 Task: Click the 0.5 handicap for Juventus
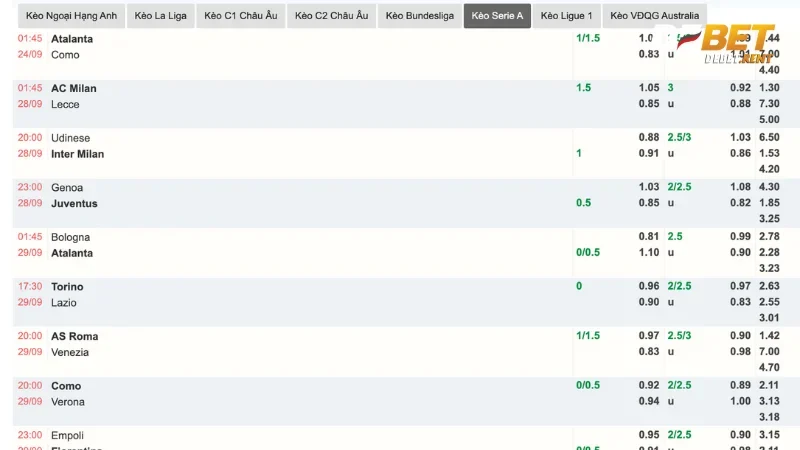tap(583, 203)
